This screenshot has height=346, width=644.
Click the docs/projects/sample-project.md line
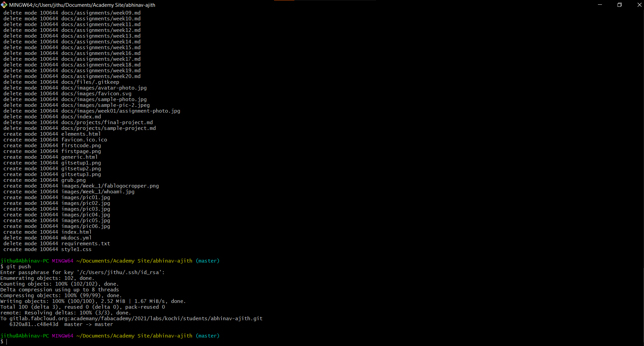click(80, 128)
